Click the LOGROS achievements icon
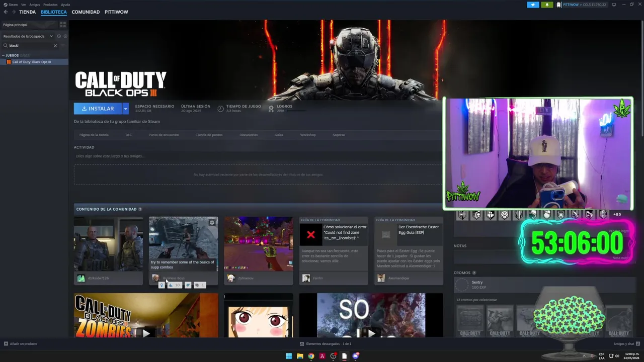The image size is (644, 362). (x=271, y=109)
